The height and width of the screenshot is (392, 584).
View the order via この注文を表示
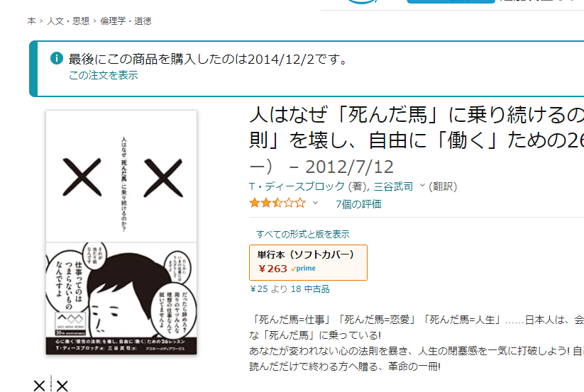(x=103, y=75)
